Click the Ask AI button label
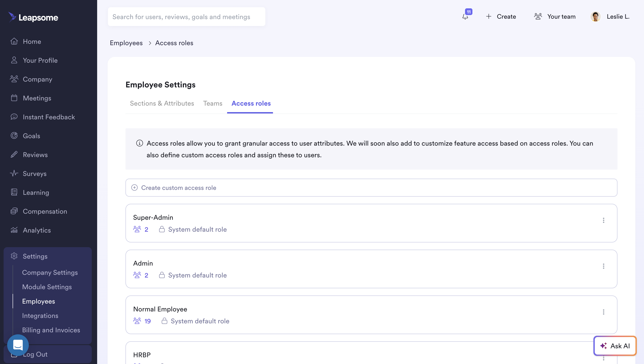 click(620, 346)
